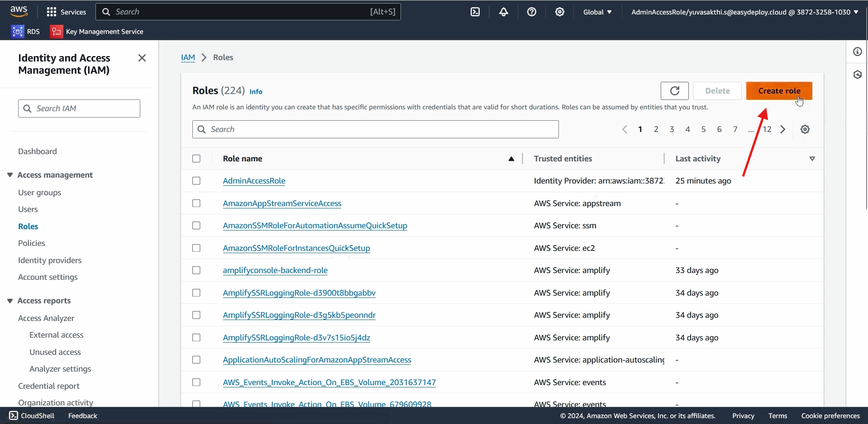Open the Roles Info link
Screen dimensions: 868x424
coord(256,91)
